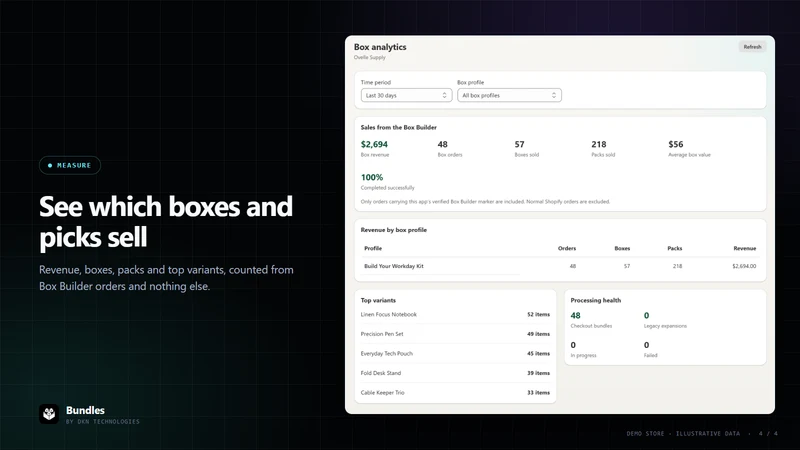Click the Top variants heading
The width and height of the screenshot is (800, 450).
tap(378, 301)
